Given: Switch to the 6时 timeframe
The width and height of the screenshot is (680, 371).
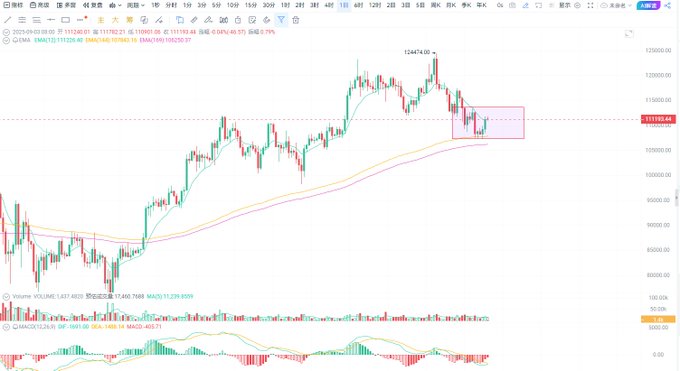Looking at the screenshot, I should click(x=359, y=5).
